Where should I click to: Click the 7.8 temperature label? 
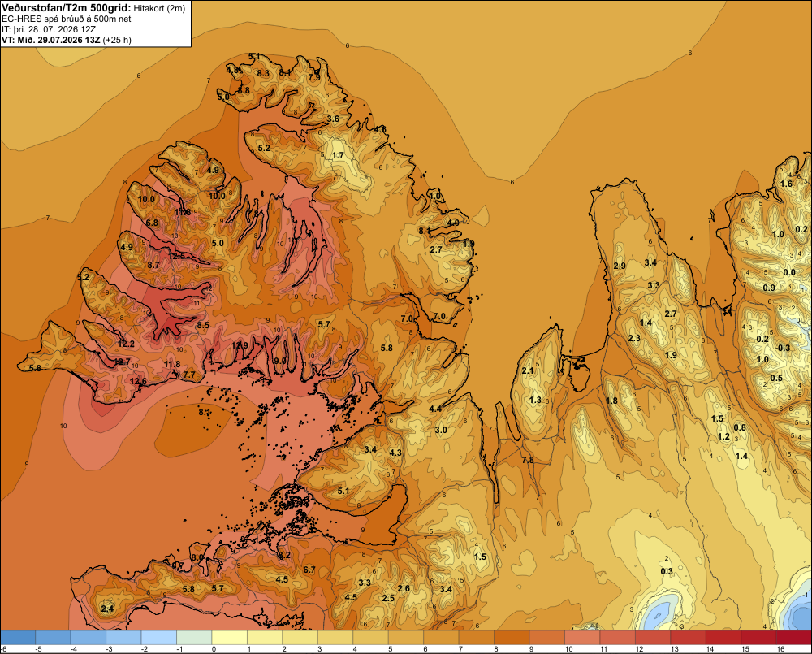pyautogui.click(x=527, y=460)
